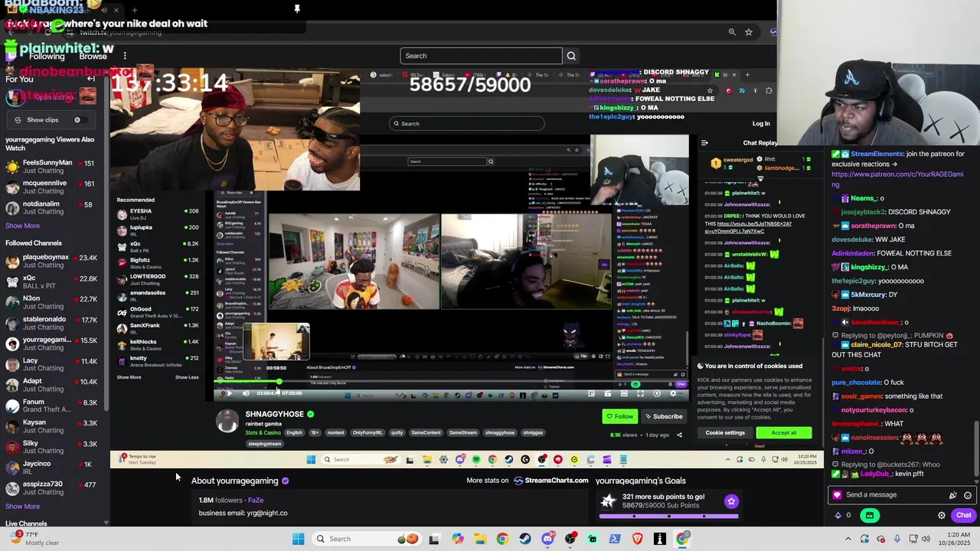Open stableronaldo followed channel
Screen dimensions: 980x551
tap(52, 323)
